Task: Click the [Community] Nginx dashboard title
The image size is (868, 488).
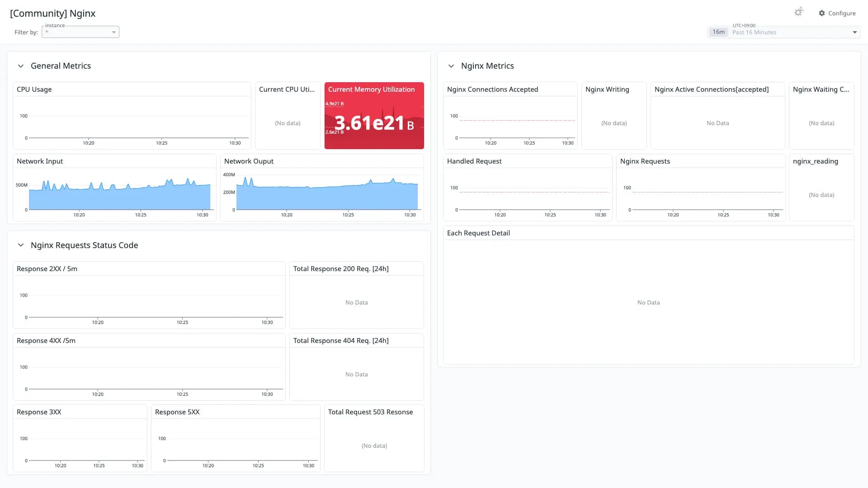Action: point(53,14)
